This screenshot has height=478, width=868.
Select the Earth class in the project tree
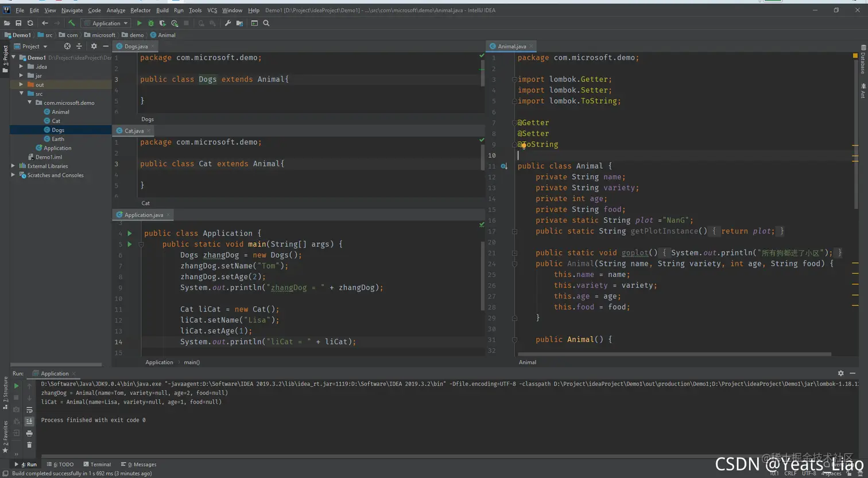58,139
